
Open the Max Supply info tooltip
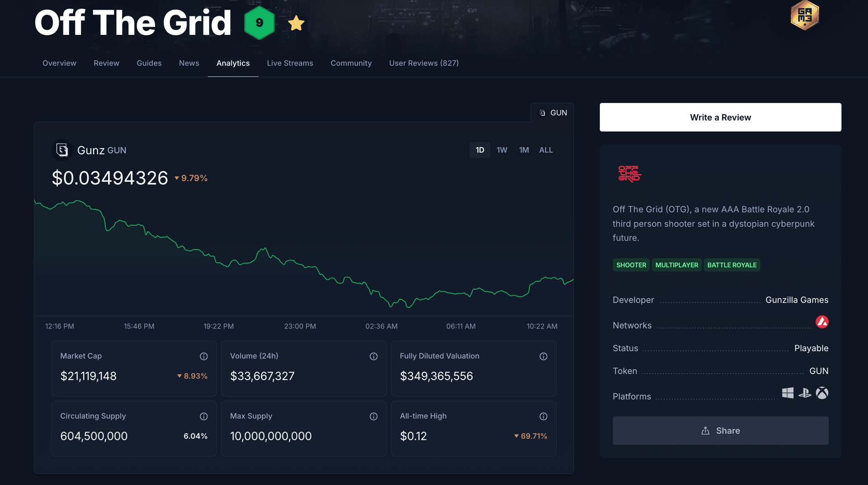click(374, 416)
